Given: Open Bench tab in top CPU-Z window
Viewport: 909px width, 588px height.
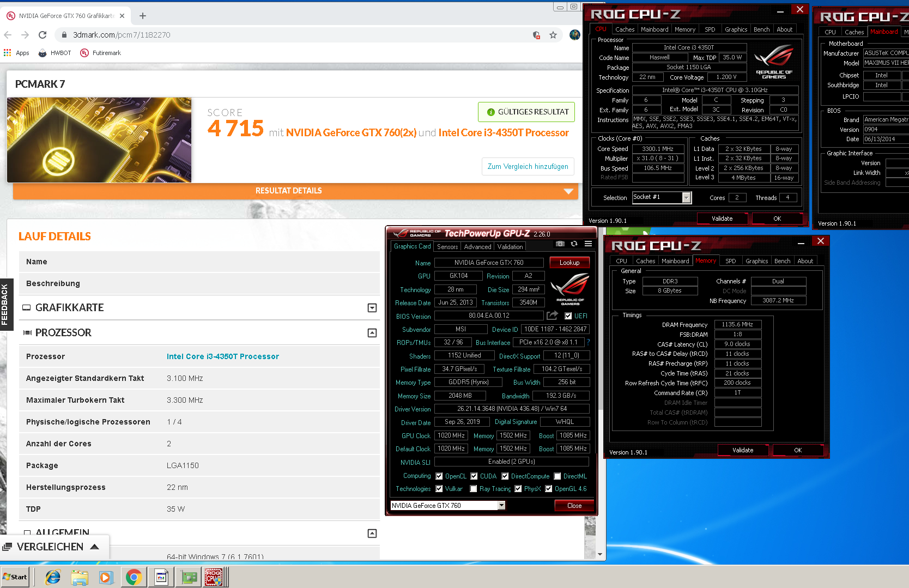Looking at the screenshot, I should [761, 29].
